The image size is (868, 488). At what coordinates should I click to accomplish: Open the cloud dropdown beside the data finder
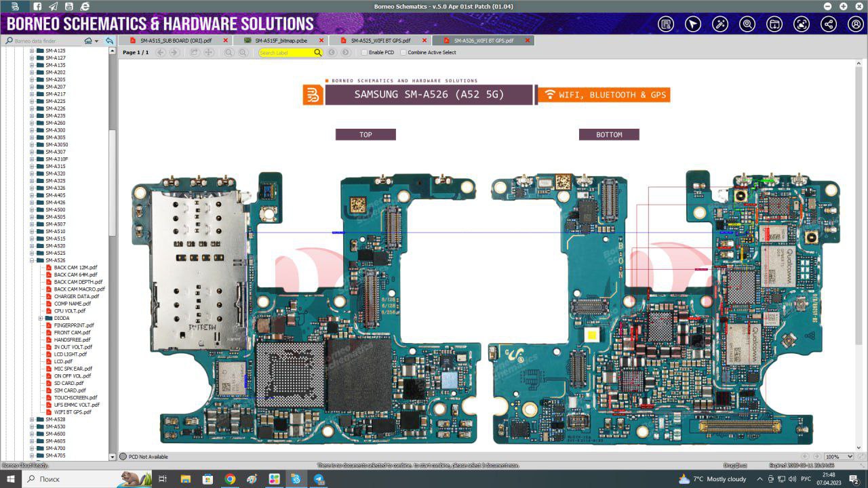tap(92, 41)
